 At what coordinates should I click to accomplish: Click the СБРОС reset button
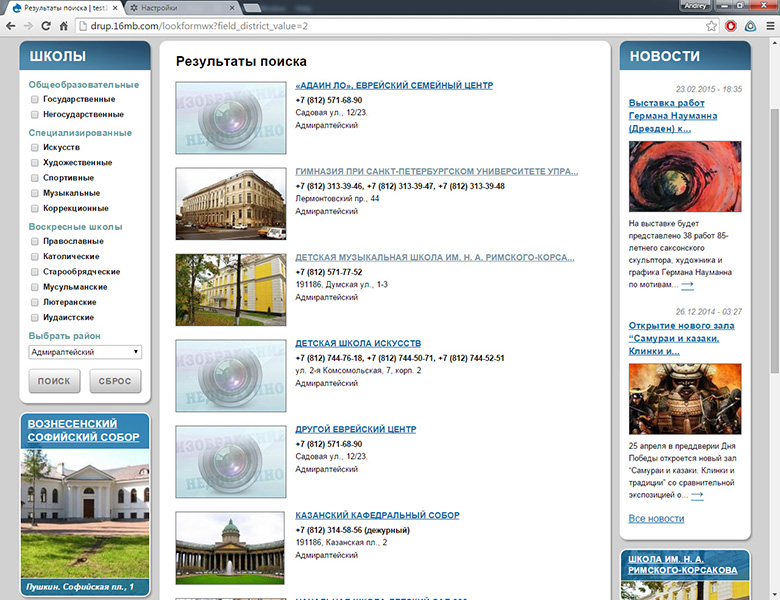click(115, 381)
